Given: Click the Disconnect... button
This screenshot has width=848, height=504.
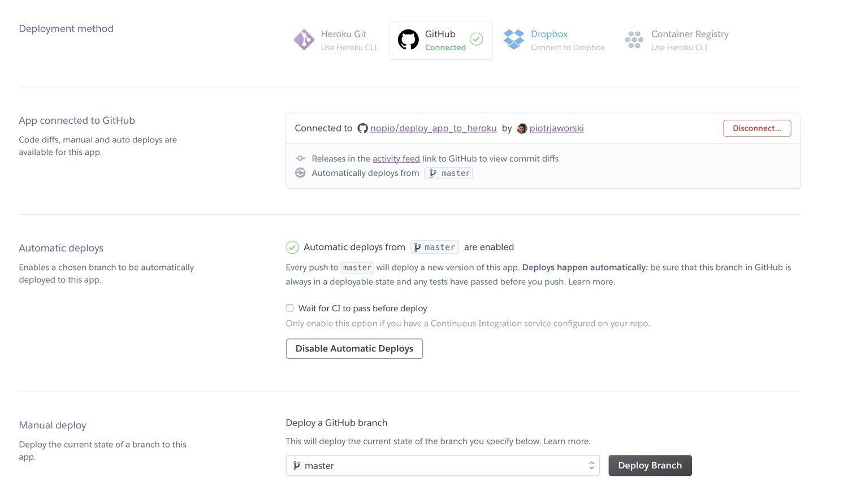Looking at the screenshot, I should click(757, 128).
